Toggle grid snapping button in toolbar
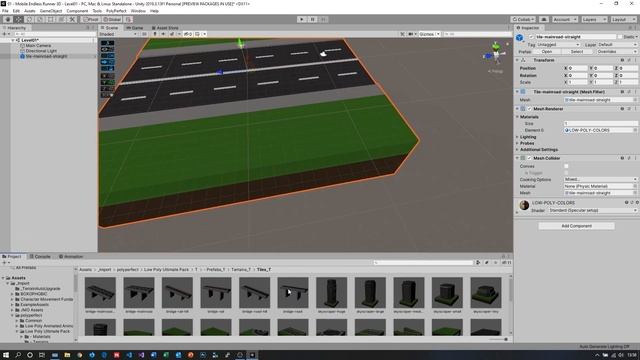 [x=128, y=19]
